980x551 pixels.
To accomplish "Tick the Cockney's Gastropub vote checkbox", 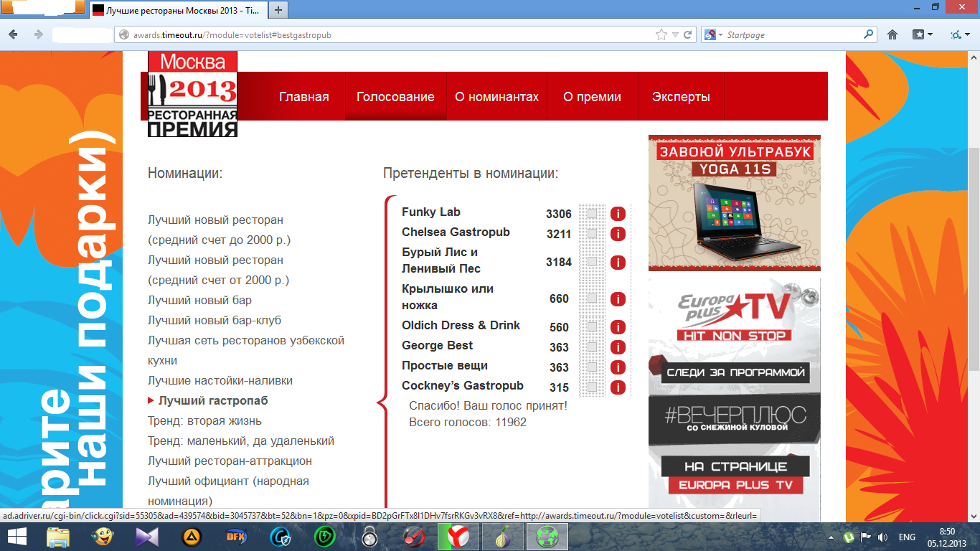I will coord(592,387).
